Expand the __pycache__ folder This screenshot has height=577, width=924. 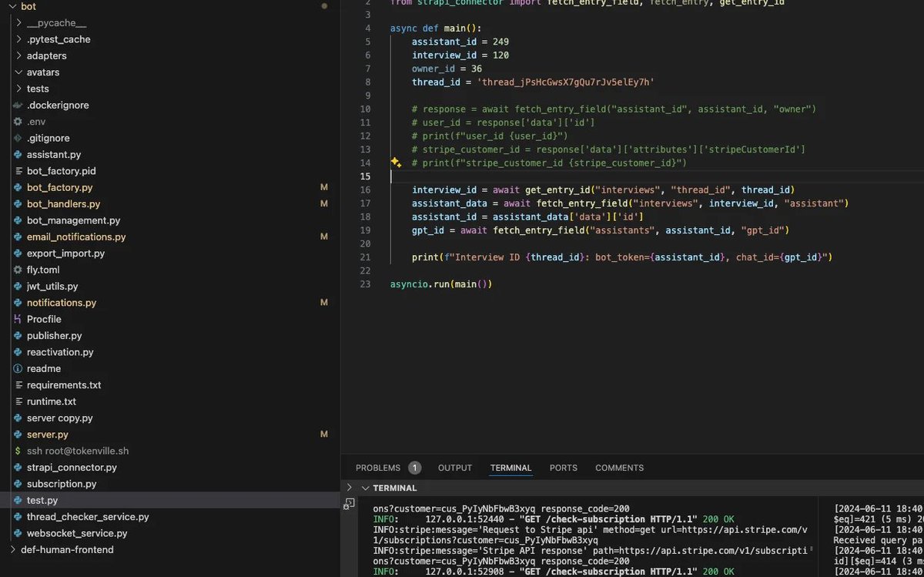(x=18, y=23)
